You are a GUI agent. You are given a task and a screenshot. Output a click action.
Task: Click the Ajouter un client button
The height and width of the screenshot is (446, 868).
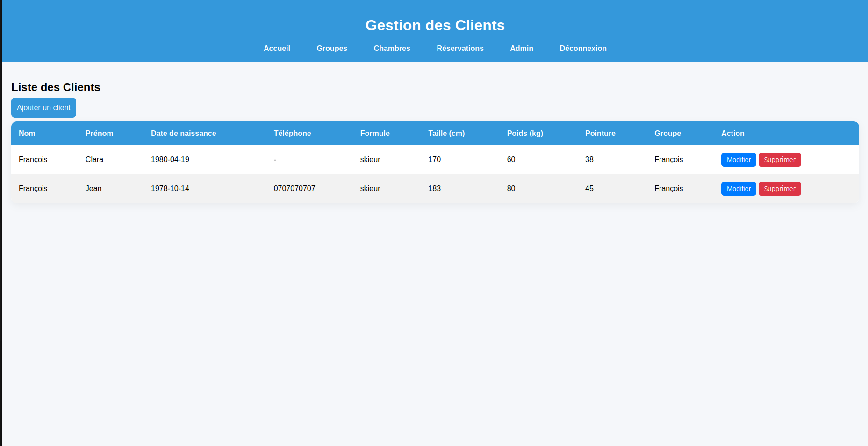43,107
